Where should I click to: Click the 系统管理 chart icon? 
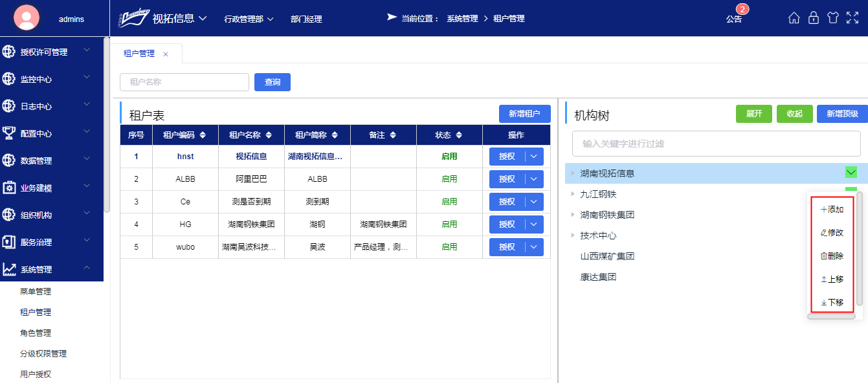coord(9,269)
